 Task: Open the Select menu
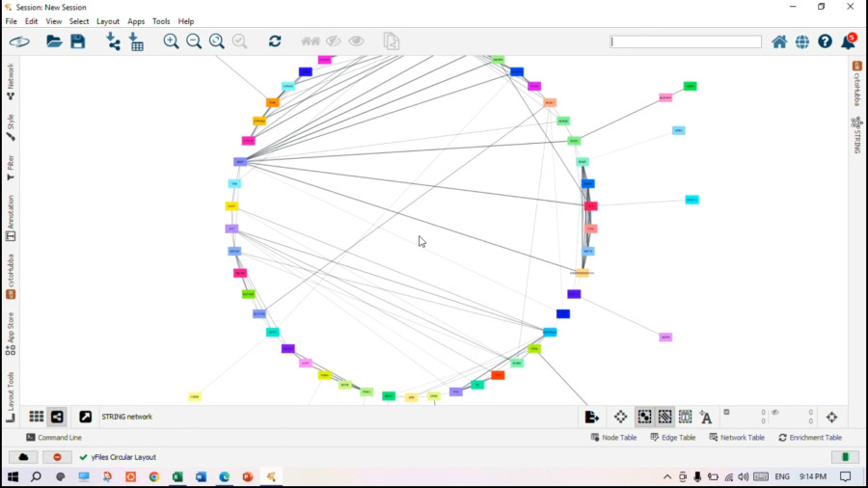coord(79,21)
